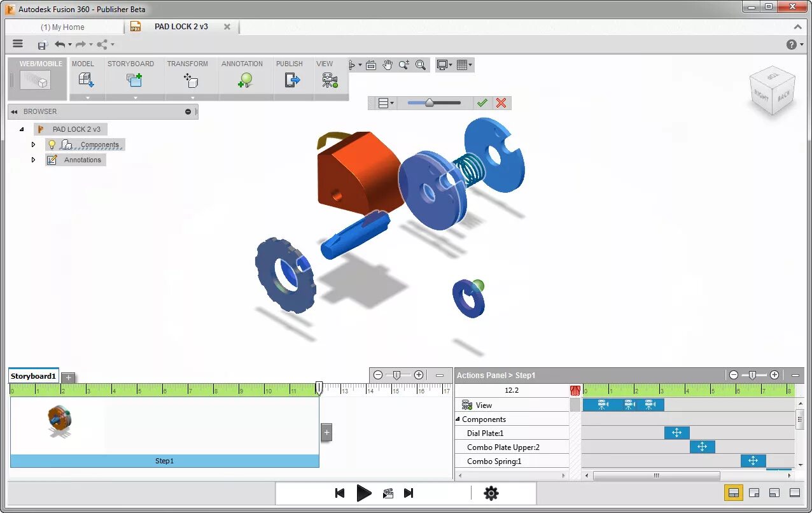Go to the beginning of the storyboard
The image size is (812, 513).
(x=340, y=493)
